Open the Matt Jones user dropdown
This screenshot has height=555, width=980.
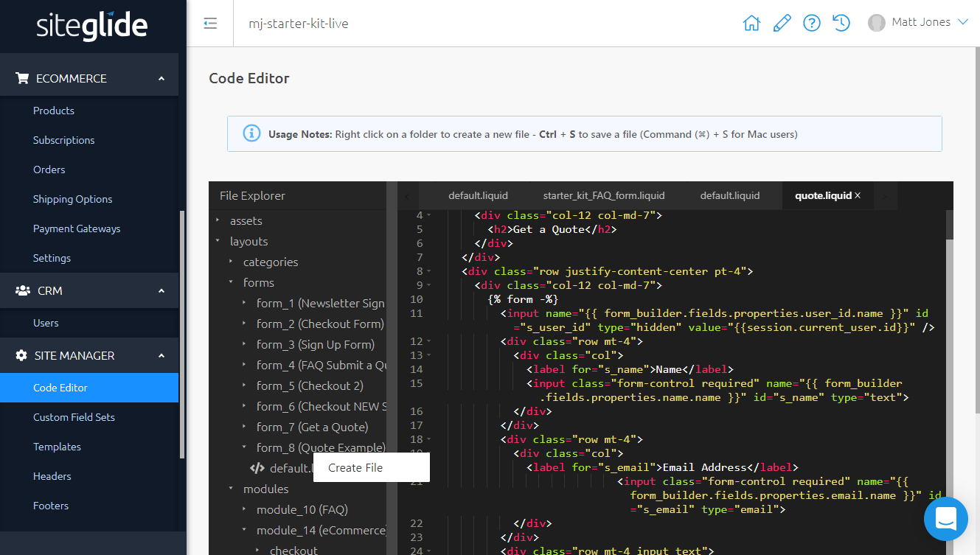918,23
